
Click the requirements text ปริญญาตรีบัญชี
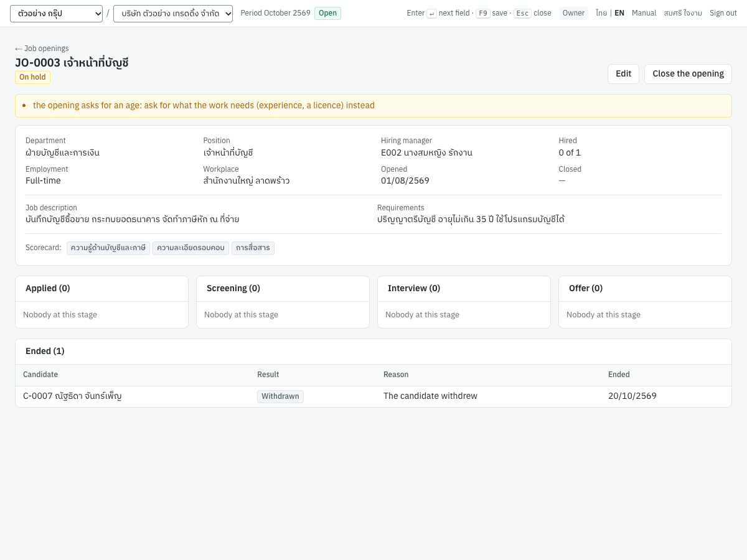point(471,220)
